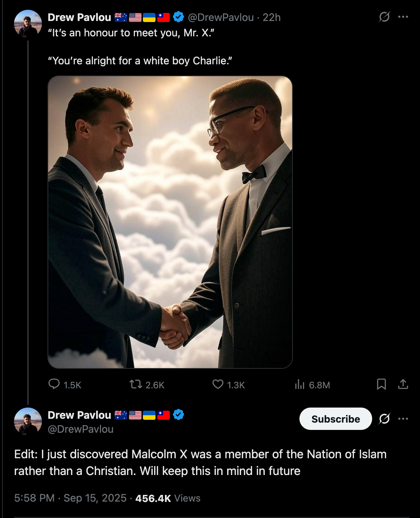Image resolution: width=420 pixels, height=518 pixels.
Task: Click the verified badge on the reply tweet
Action: pos(179,415)
